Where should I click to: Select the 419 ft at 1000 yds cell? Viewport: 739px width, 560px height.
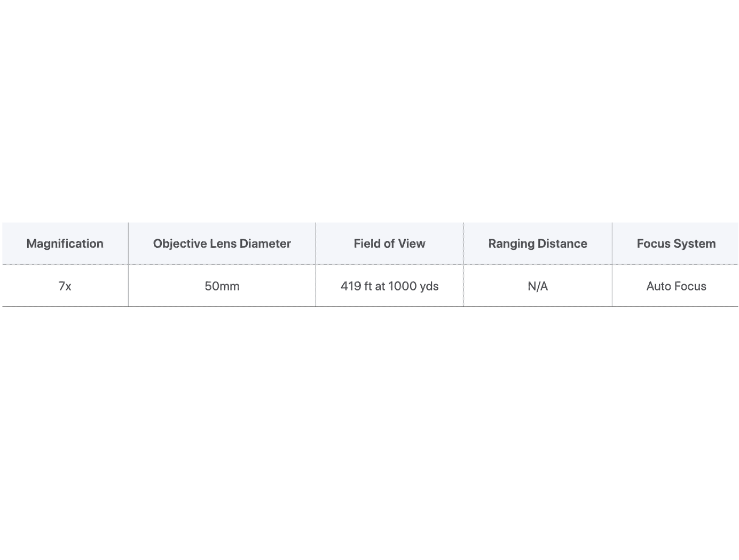389,286
